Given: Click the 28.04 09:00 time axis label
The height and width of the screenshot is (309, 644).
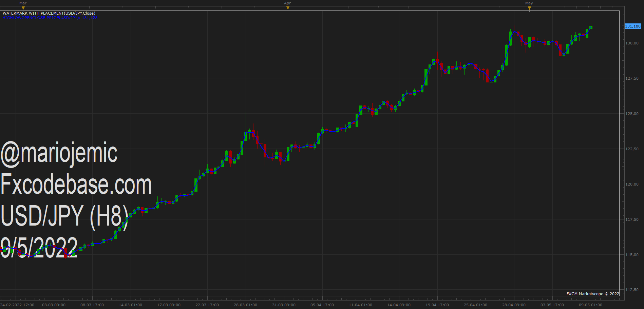Looking at the screenshot, I should click(x=514, y=305).
